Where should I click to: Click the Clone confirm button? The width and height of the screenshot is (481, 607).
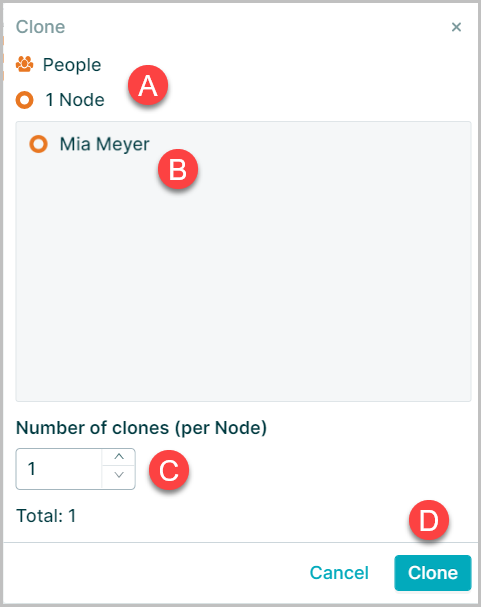[433, 573]
